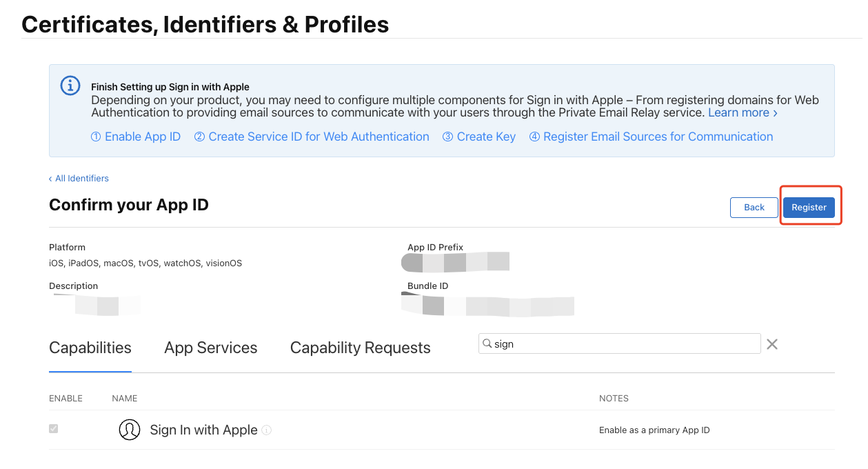Screen dimensions: 868x469
Task: Open Create Service ID for Web Authentication
Action: point(312,137)
